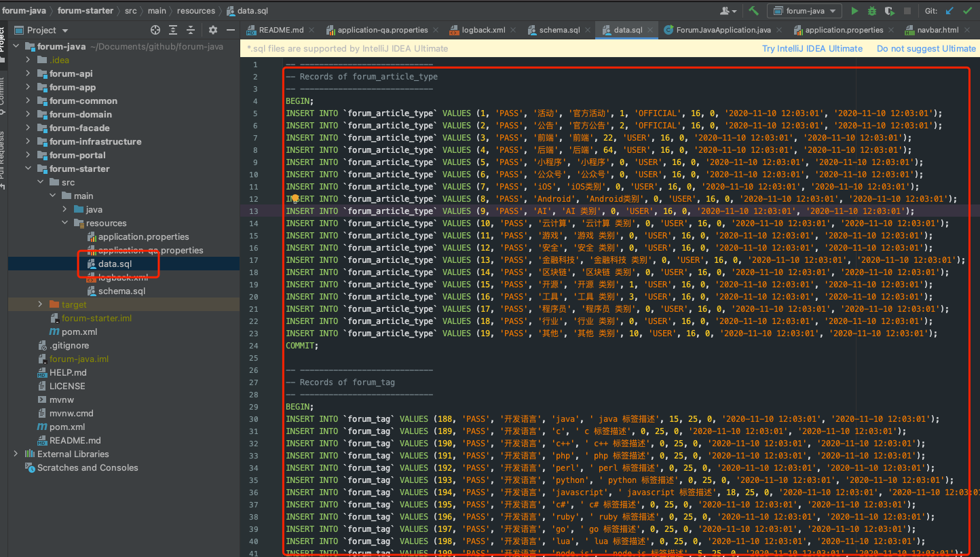Click the green Git commit checkmark
Image resolution: width=980 pixels, height=557 pixels.
tap(968, 11)
